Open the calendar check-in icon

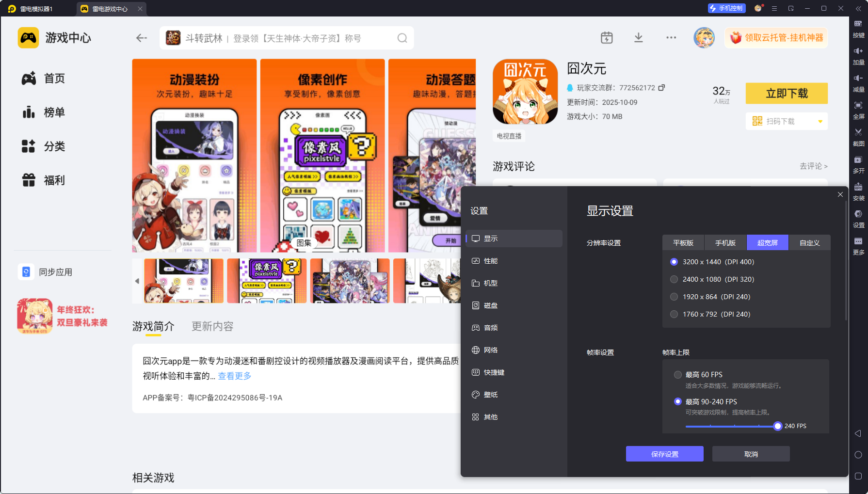click(607, 38)
